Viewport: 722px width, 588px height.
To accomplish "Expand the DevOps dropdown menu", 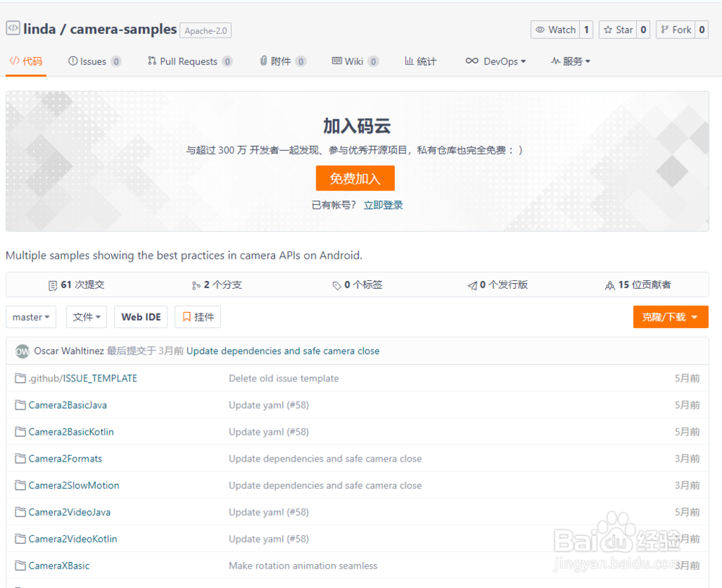I will pos(495,61).
